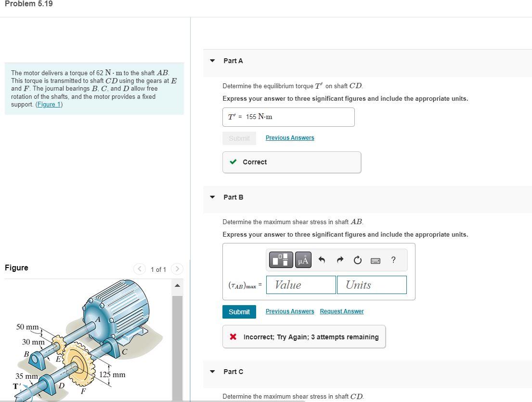Viewport: 532px width, 402px height.
Task: Collapse Part C section
Action: click(x=212, y=372)
